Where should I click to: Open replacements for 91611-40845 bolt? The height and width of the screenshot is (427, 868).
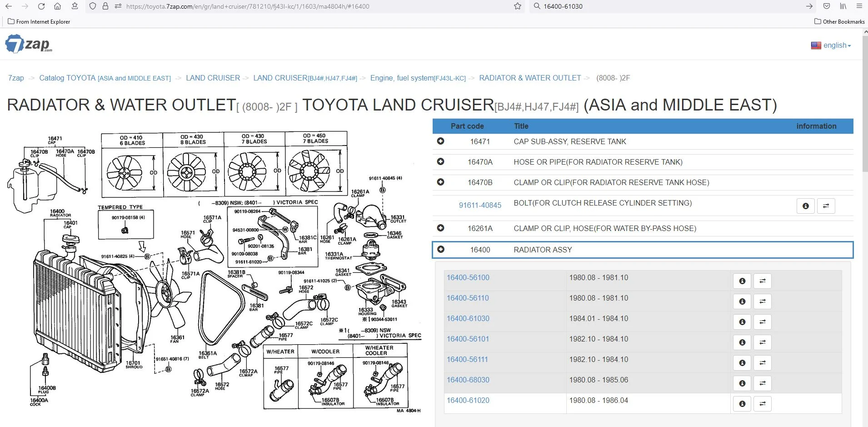826,206
